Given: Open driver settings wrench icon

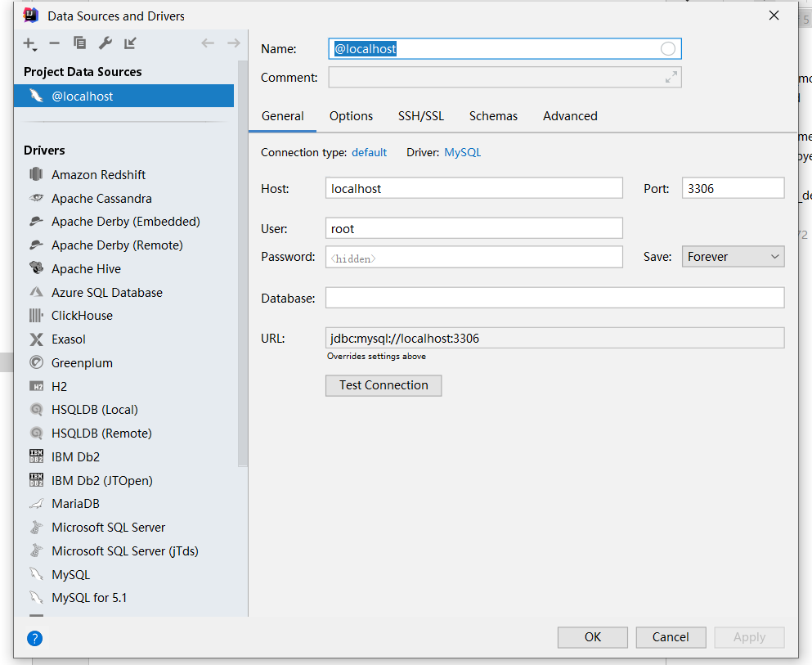Looking at the screenshot, I should pyautogui.click(x=105, y=43).
